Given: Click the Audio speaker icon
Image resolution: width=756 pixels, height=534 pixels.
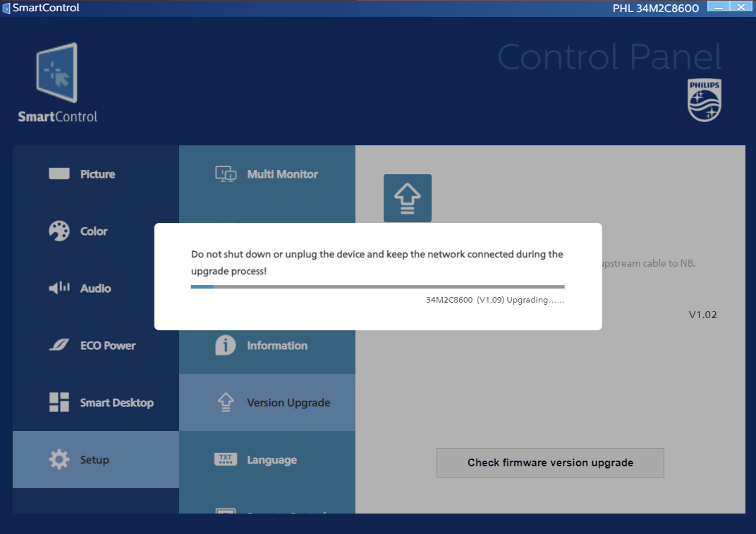Looking at the screenshot, I should [x=59, y=288].
